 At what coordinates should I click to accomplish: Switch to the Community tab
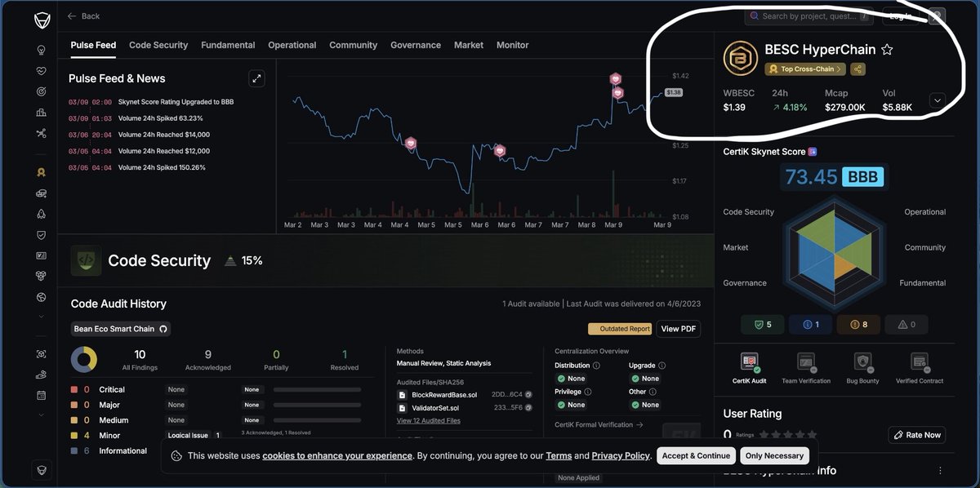point(354,45)
